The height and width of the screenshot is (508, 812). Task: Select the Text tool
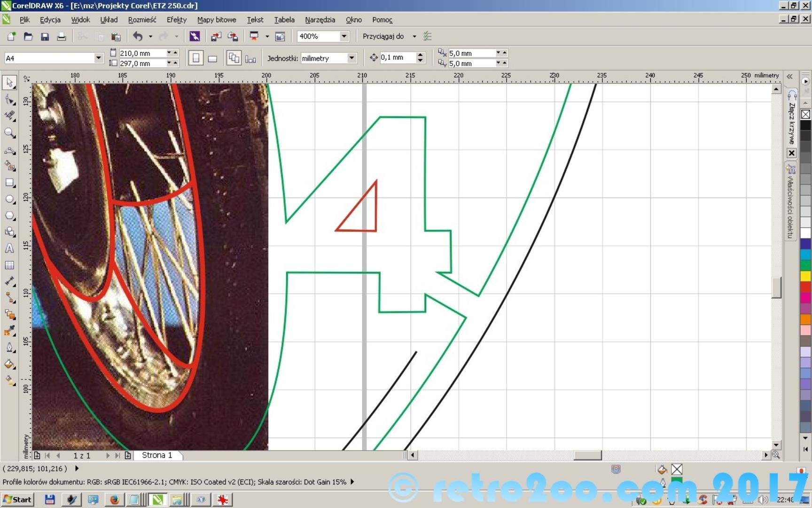click(9, 249)
